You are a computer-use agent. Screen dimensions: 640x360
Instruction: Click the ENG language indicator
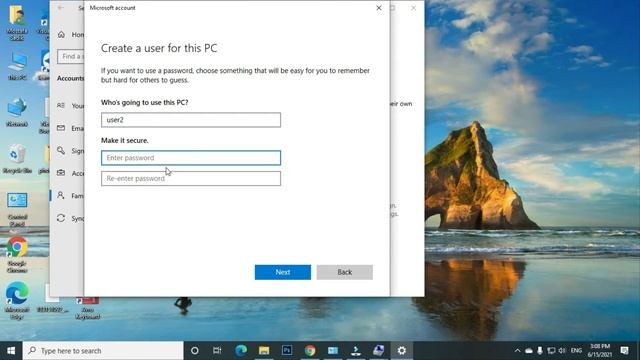[576, 351]
